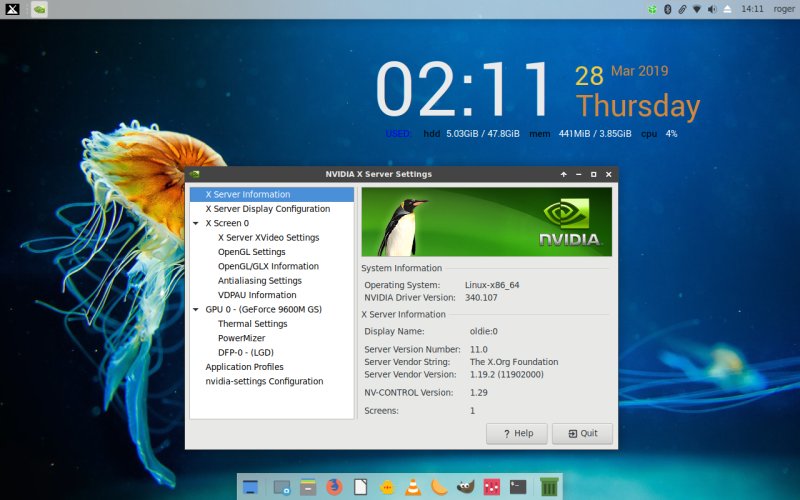Open the Wi-Fi network tray icon
This screenshot has height=500, width=800.
click(696, 9)
